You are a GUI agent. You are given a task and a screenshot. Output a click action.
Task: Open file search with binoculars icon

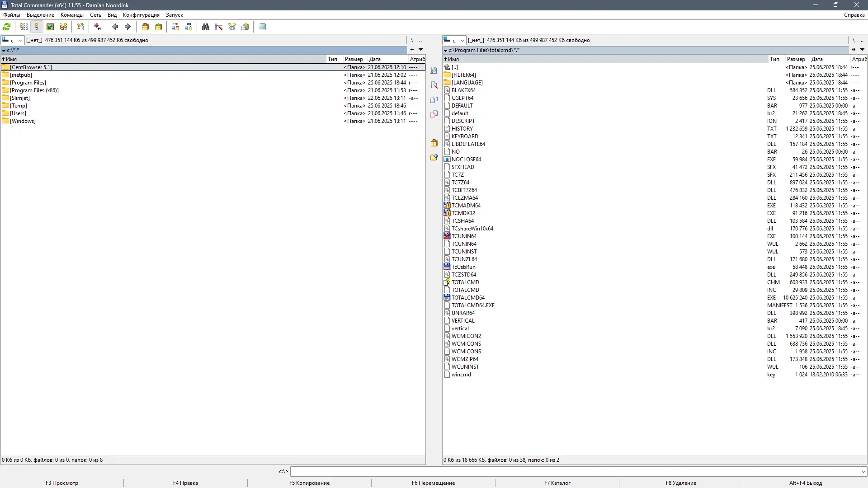(206, 27)
